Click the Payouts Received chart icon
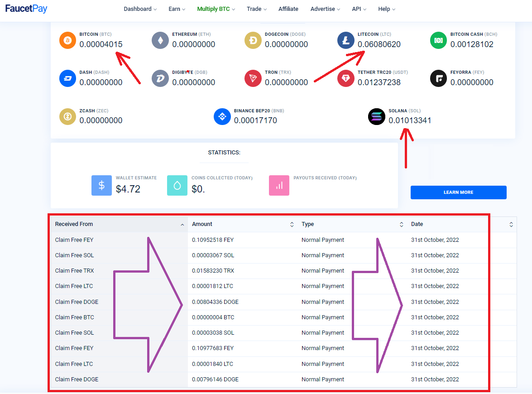Image resolution: width=532 pixels, height=394 pixels. coord(279,185)
